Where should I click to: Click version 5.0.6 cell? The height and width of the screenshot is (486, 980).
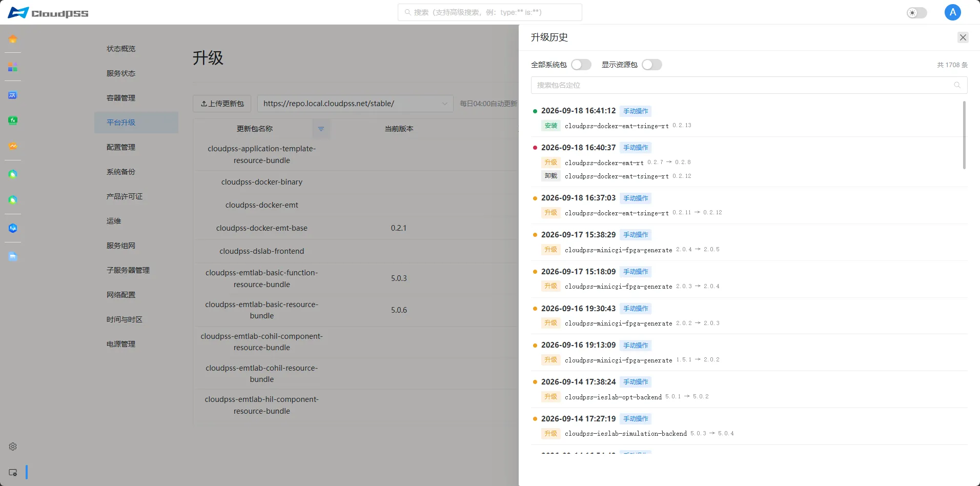[x=399, y=310]
